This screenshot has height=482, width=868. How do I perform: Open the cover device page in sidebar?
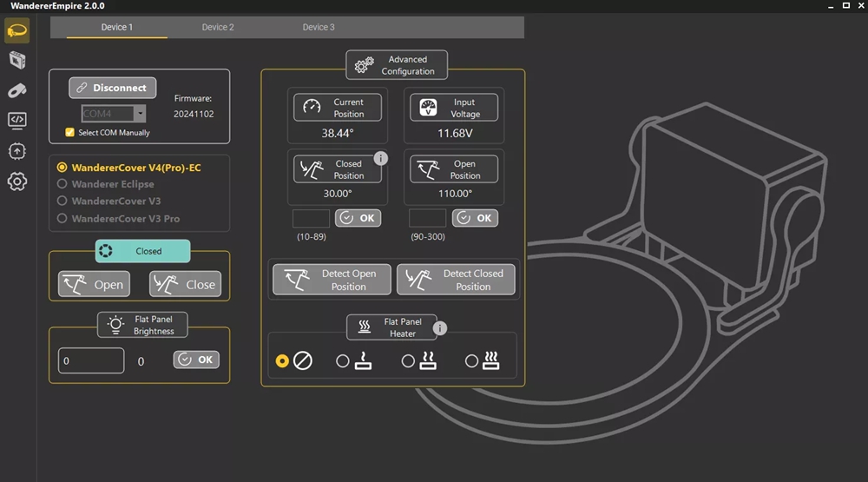17,31
